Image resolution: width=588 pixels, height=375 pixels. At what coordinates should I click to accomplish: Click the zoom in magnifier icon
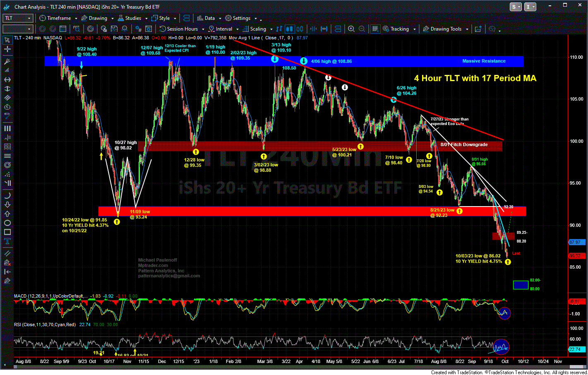click(351, 29)
